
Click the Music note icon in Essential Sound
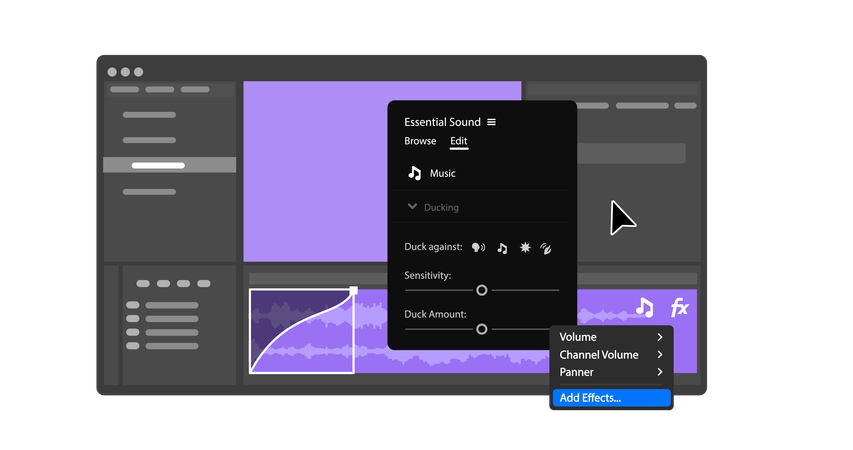pyautogui.click(x=415, y=173)
